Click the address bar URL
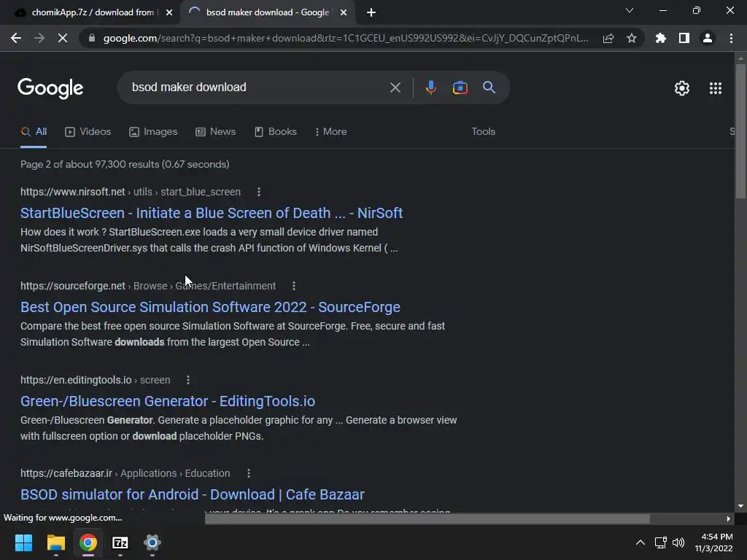Screen dimensions: 747x560 click(345, 38)
